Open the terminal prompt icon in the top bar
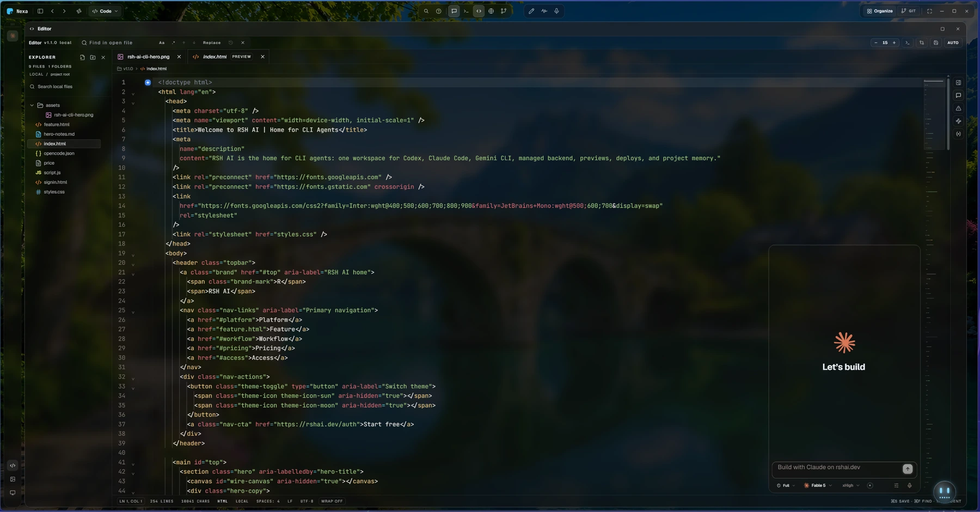This screenshot has width=980, height=512. 466,11
